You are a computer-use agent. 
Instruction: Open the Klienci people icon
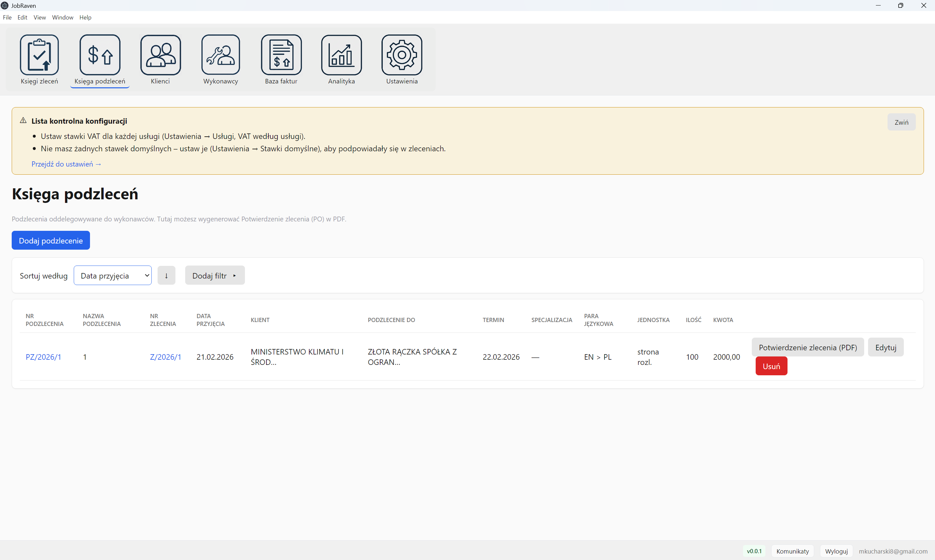pos(160,55)
